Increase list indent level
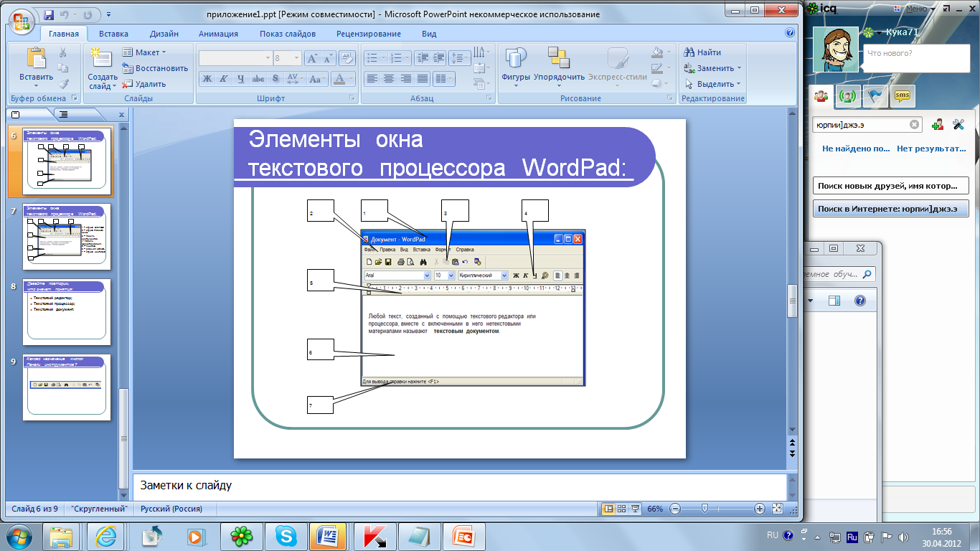 [x=439, y=58]
